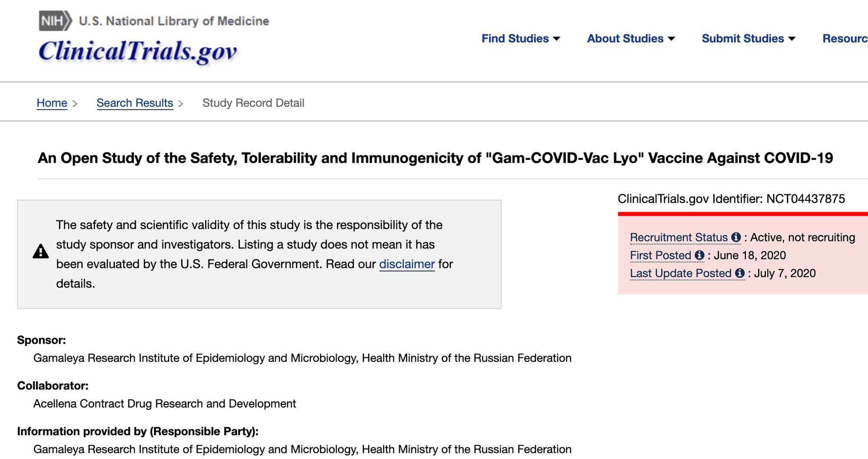Screen dimensions: 868x459
Task: Expand the Find Studies dropdown arrow
Action: coord(557,39)
